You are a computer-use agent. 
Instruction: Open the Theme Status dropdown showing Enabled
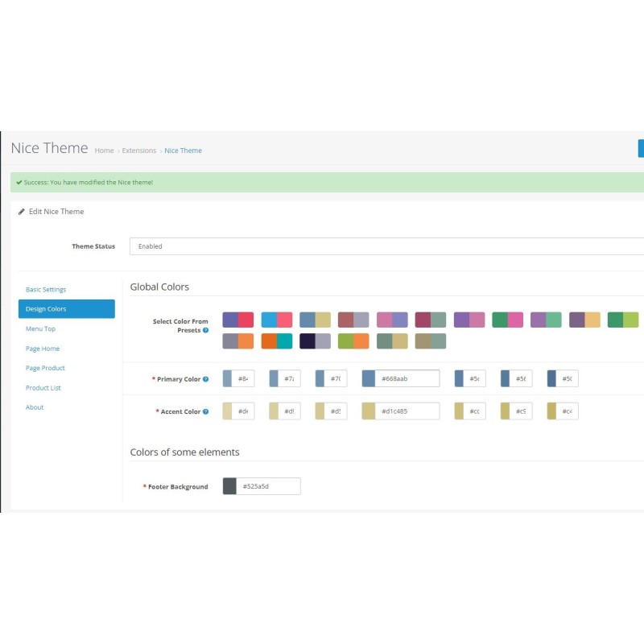[x=386, y=246]
